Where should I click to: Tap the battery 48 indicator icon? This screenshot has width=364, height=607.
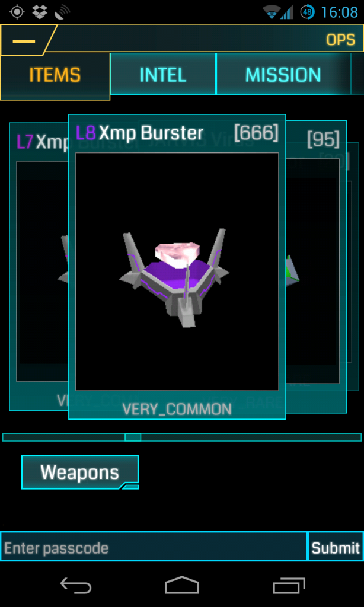pyautogui.click(x=308, y=12)
